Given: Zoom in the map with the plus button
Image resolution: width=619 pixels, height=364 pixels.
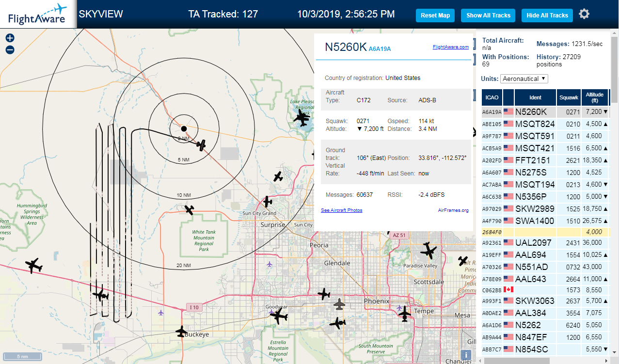Looking at the screenshot, I should point(10,38).
